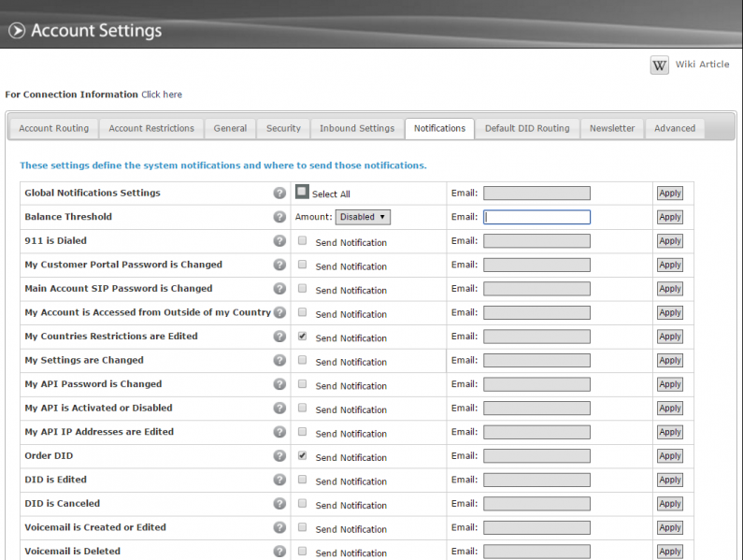Screen dimensions: 743x560
Task: Enable notification for My Settings are Changed
Action: coord(302,360)
